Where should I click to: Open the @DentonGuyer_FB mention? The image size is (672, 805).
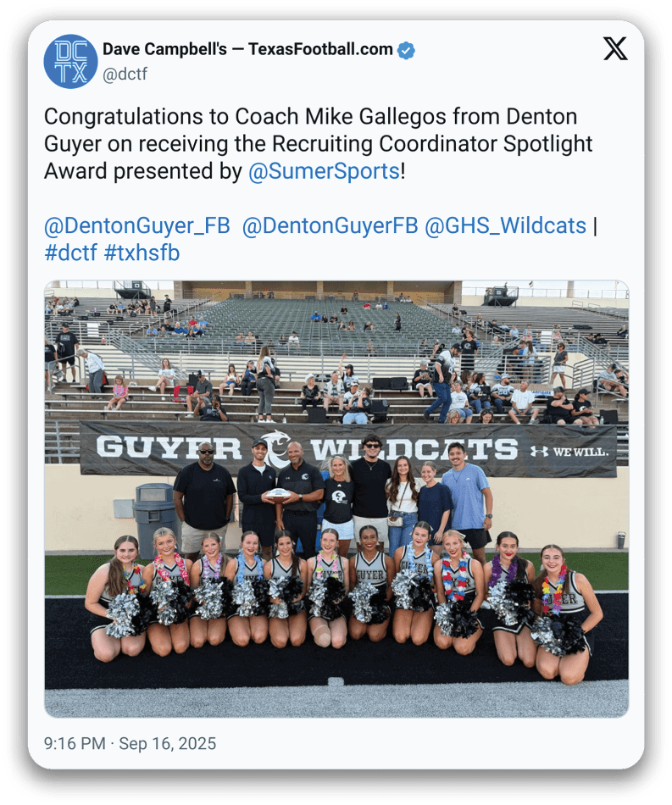(x=137, y=225)
